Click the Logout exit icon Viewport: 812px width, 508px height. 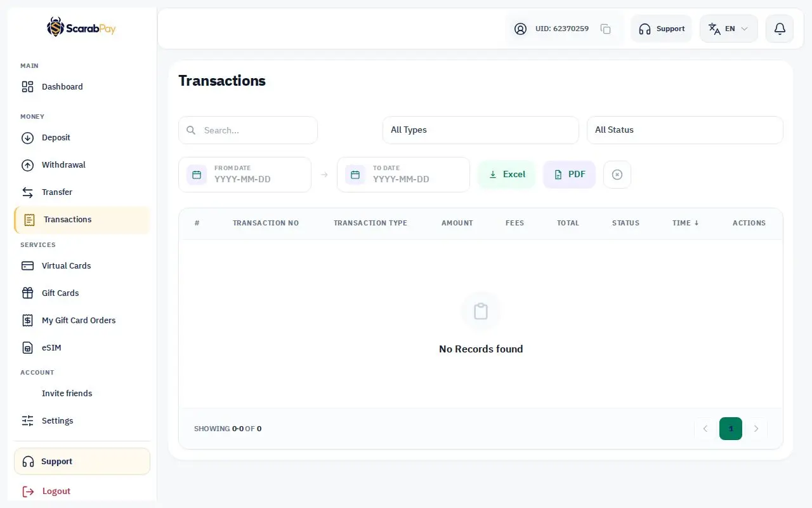[28, 491]
